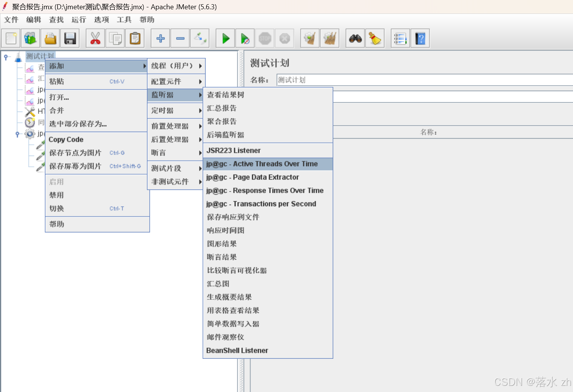This screenshot has height=392, width=573.
Task: Click the Copy documents icon
Action: pyautogui.click(x=115, y=38)
